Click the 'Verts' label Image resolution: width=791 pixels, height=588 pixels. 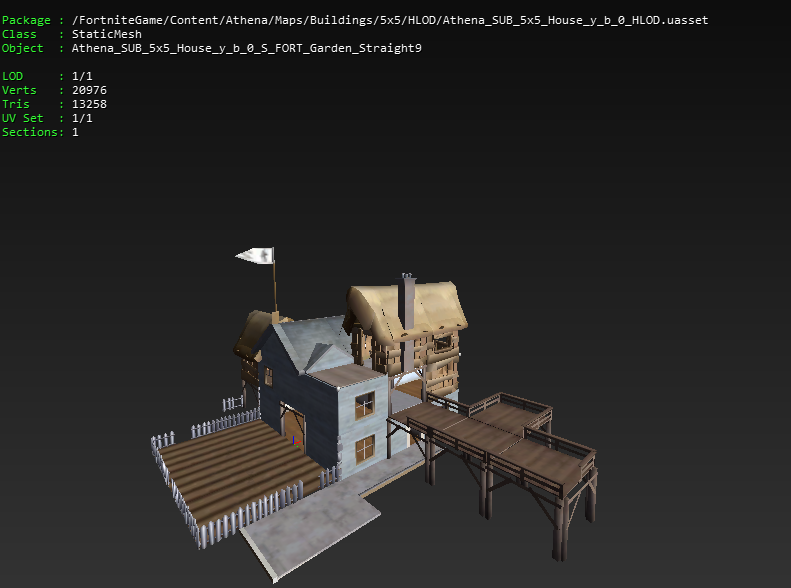[19, 90]
